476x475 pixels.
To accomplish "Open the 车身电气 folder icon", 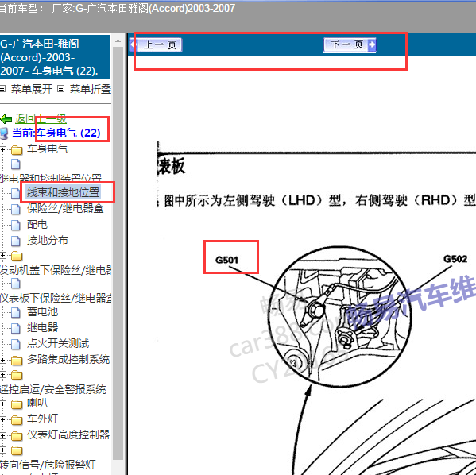I will coord(17,149).
